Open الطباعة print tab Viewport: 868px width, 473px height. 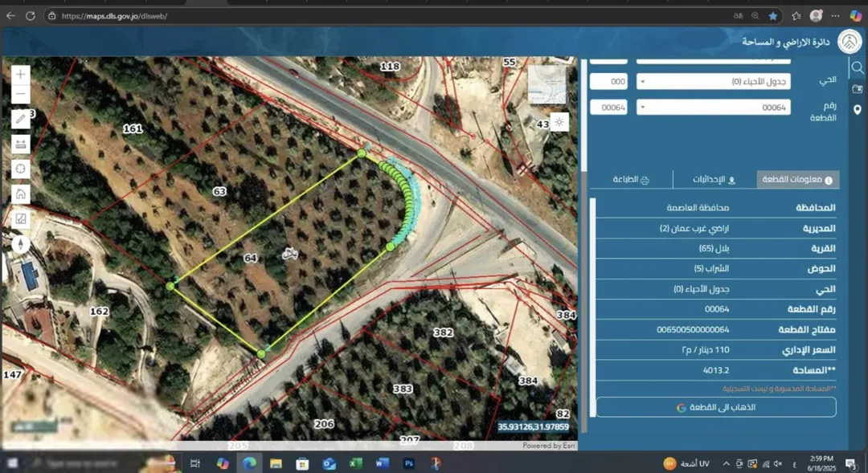631,180
